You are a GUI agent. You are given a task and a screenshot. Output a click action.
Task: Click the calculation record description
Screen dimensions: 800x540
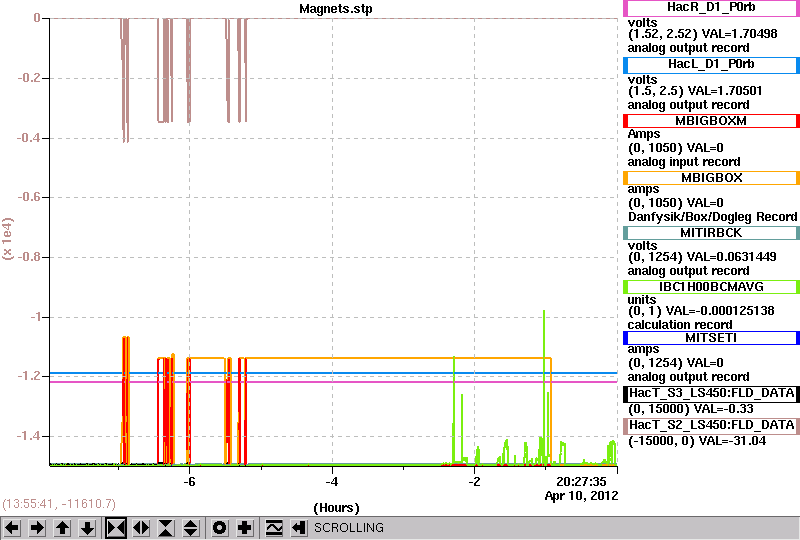680,325
